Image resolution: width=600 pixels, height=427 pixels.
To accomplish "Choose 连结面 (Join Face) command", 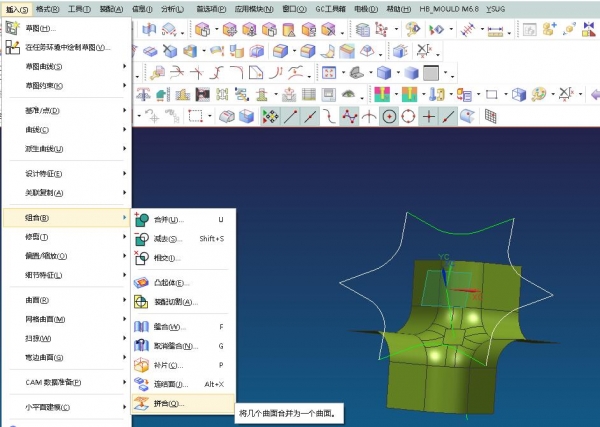I will (x=170, y=384).
